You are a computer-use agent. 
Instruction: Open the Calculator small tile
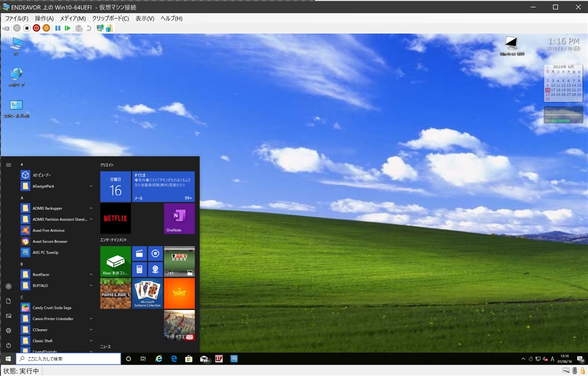click(x=139, y=270)
